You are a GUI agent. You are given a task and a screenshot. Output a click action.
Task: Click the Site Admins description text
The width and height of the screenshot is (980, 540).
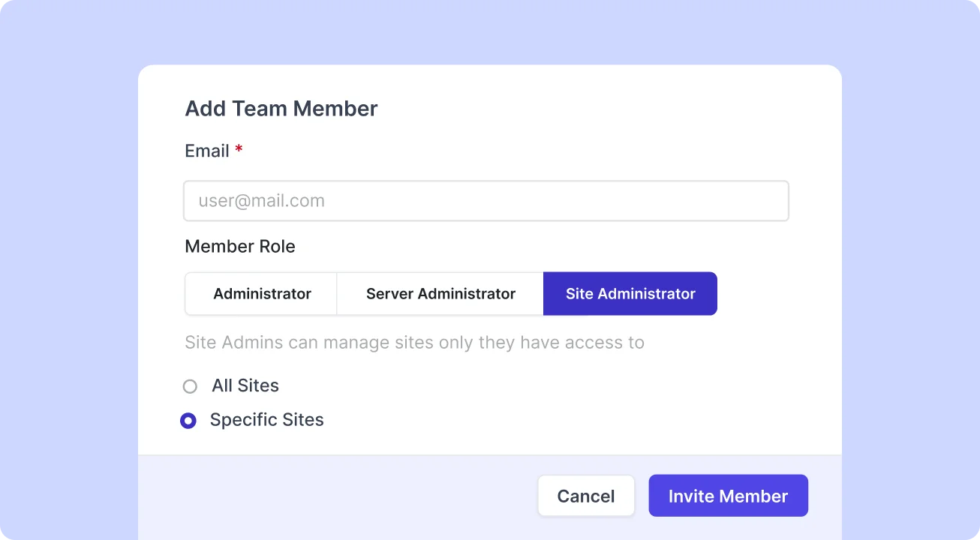click(x=414, y=343)
